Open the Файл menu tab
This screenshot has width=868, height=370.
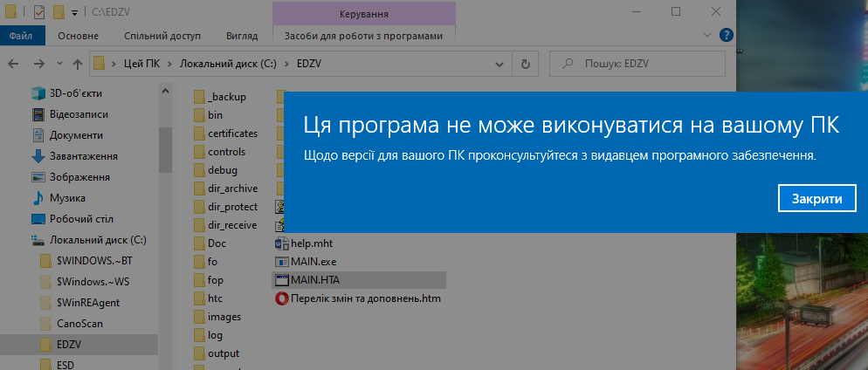(x=21, y=36)
